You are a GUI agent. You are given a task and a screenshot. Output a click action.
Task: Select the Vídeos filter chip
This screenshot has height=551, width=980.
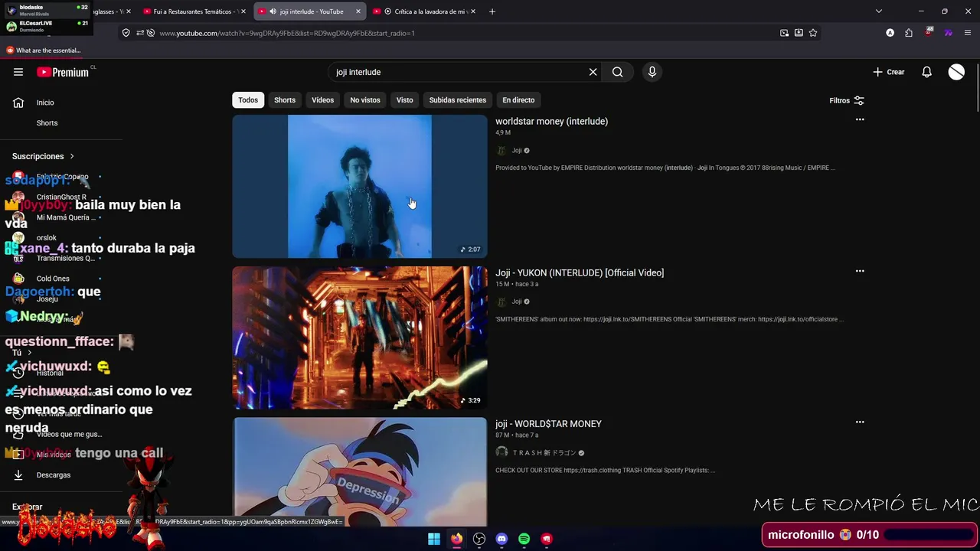click(322, 100)
